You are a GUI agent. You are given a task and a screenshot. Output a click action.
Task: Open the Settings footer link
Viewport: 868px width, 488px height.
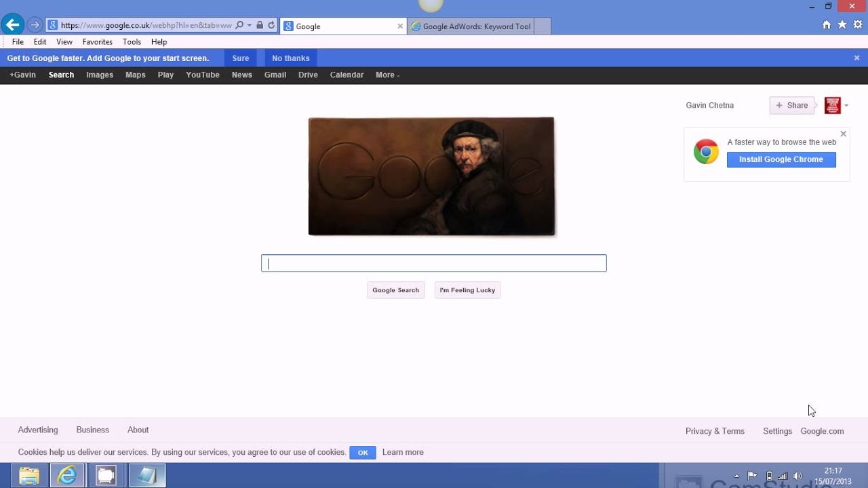point(777,432)
